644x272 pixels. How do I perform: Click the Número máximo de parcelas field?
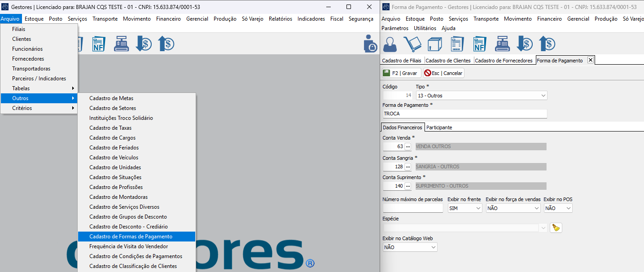tap(412, 208)
